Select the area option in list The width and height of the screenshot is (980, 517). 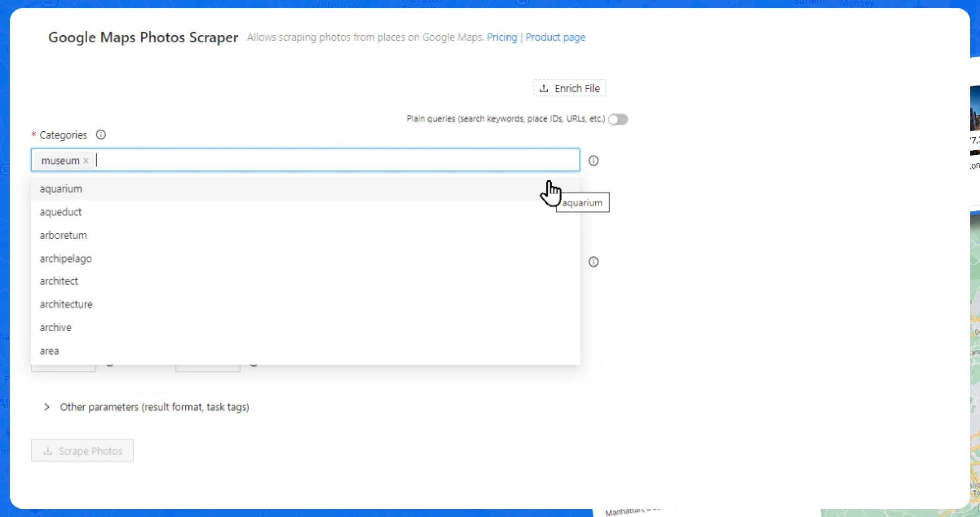coord(50,351)
